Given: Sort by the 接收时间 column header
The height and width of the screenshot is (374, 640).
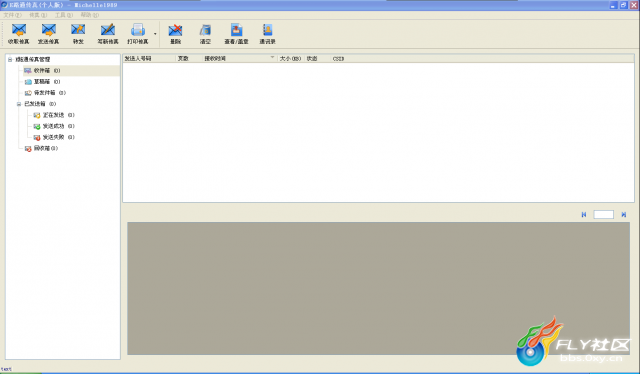Looking at the screenshot, I should [240, 59].
